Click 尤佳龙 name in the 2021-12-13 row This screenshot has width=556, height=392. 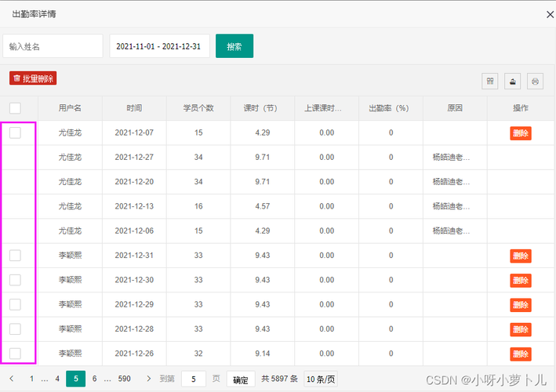pyautogui.click(x=70, y=206)
